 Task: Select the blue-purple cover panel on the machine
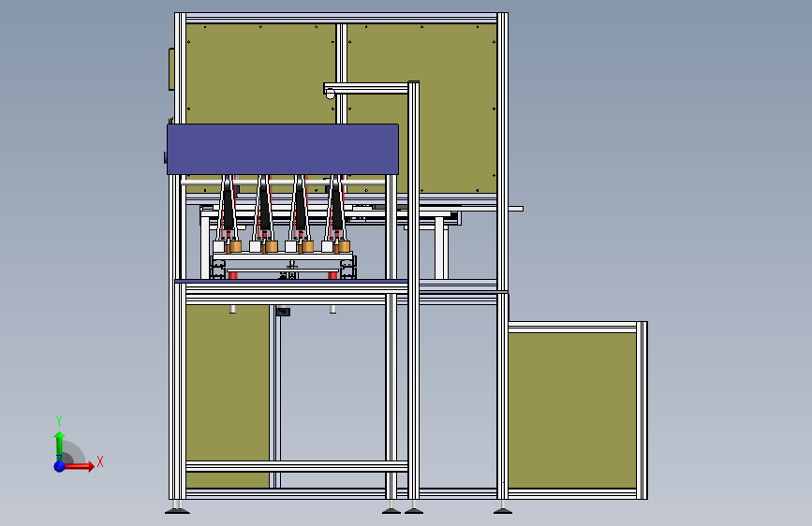pyautogui.click(x=283, y=149)
